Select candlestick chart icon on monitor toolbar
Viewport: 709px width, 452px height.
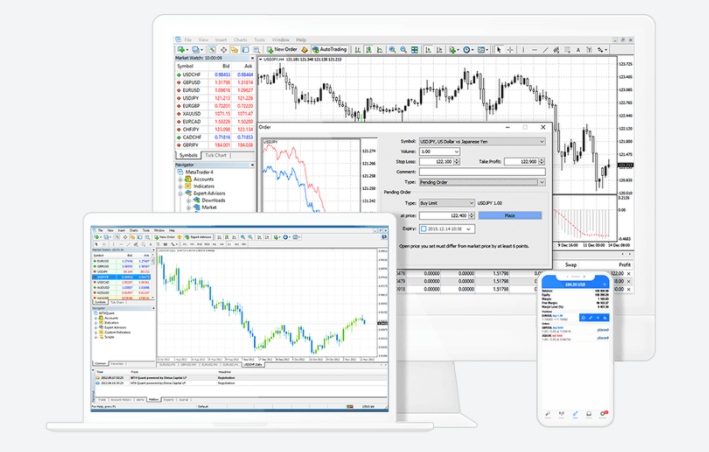click(x=369, y=50)
